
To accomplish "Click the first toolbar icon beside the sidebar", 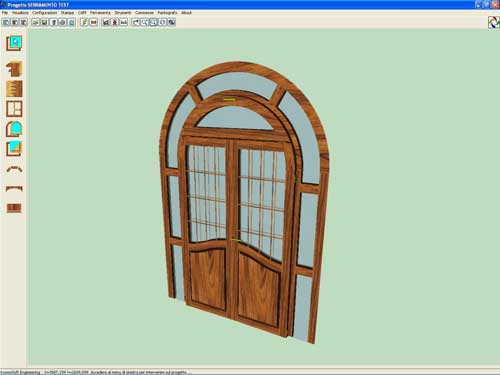I will 6,22.
